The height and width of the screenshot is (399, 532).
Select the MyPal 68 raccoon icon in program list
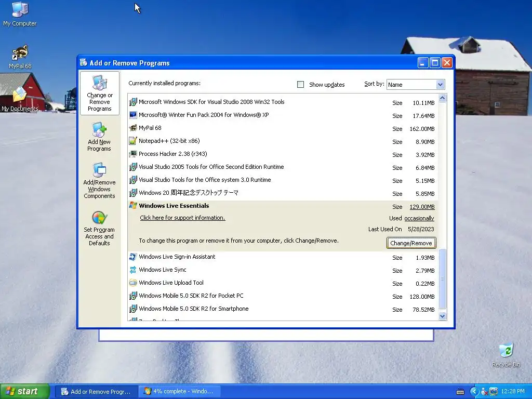[x=133, y=128]
